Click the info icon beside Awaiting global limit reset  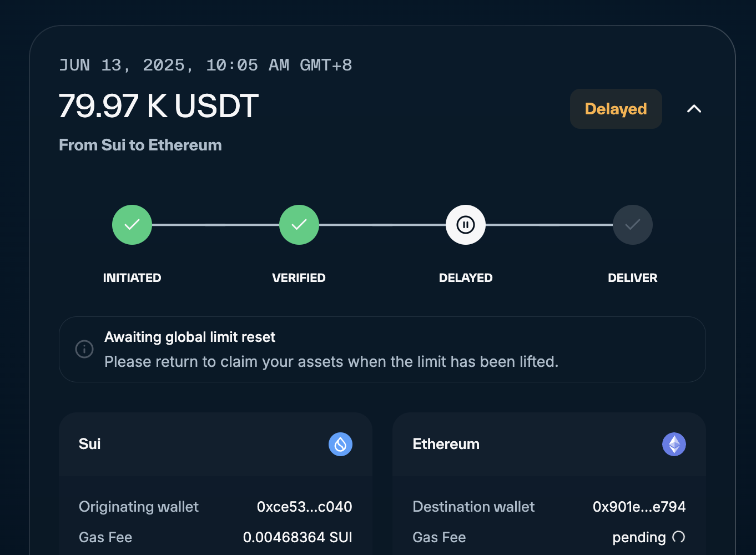(x=84, y=349)
